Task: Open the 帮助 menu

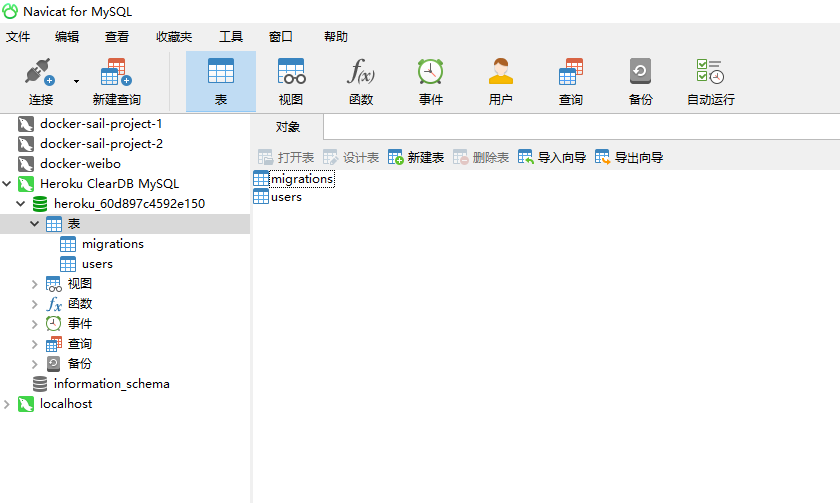Action: click(x=336, y=36)
